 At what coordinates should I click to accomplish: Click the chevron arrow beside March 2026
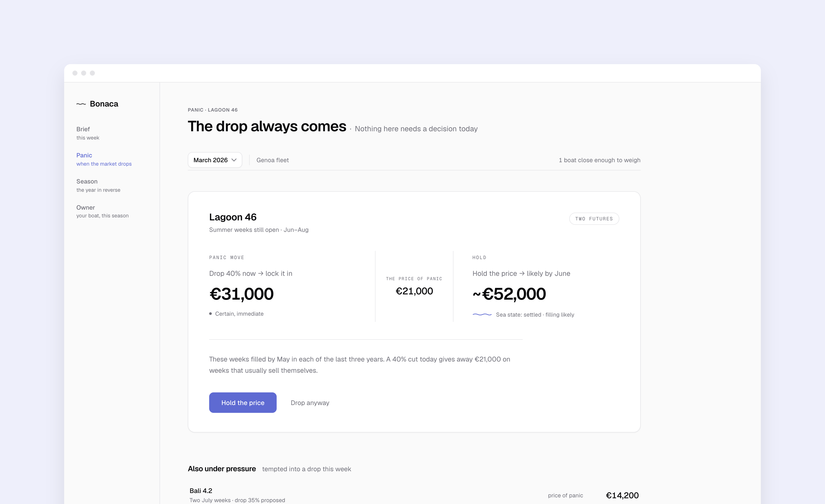(x=234, y=160)
